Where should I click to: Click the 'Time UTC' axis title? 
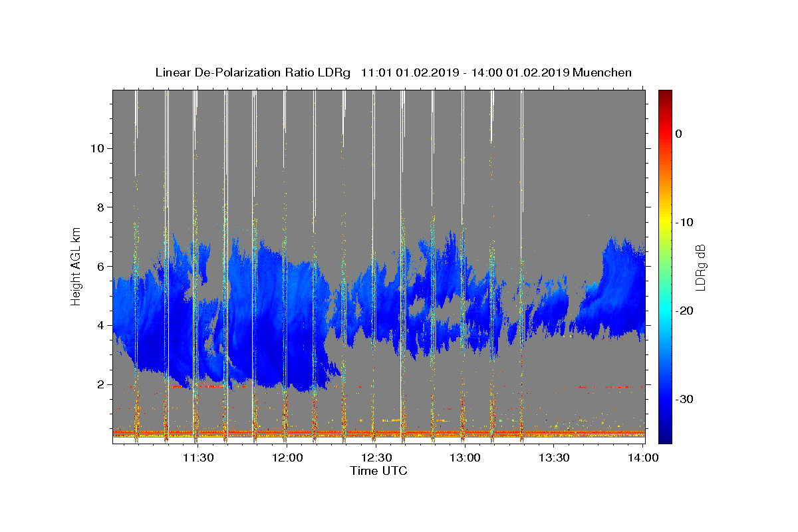click(x=378, y=471)
